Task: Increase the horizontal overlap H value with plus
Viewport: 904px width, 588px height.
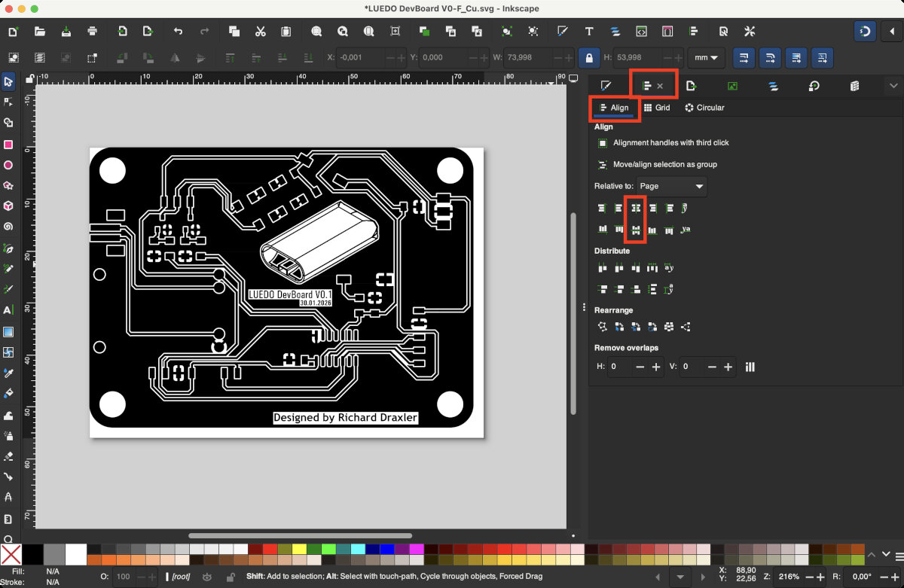Action: tap(656, 367)
